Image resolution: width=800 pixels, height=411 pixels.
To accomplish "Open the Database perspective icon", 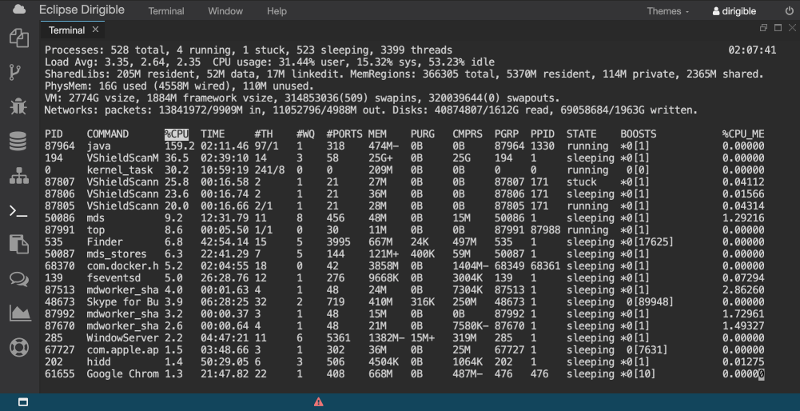I will point(18,141).
